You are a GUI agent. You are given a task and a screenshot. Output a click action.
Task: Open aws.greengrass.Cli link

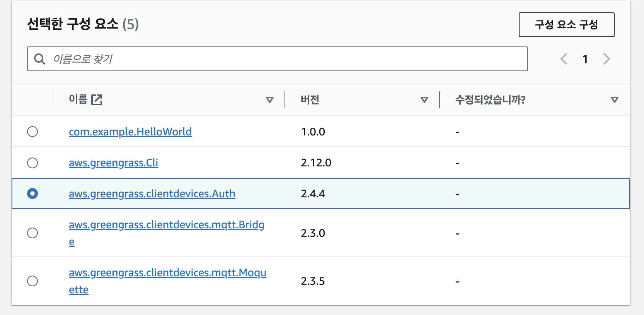tap(113, 163)
